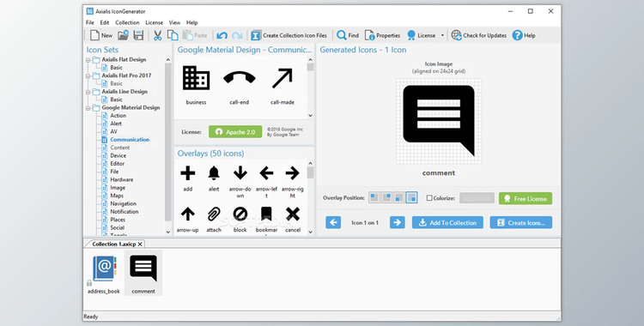The height and width of the screenshot is (326, 644).
Task: Click the Colorize color swatch
Action: coord(477,198)
